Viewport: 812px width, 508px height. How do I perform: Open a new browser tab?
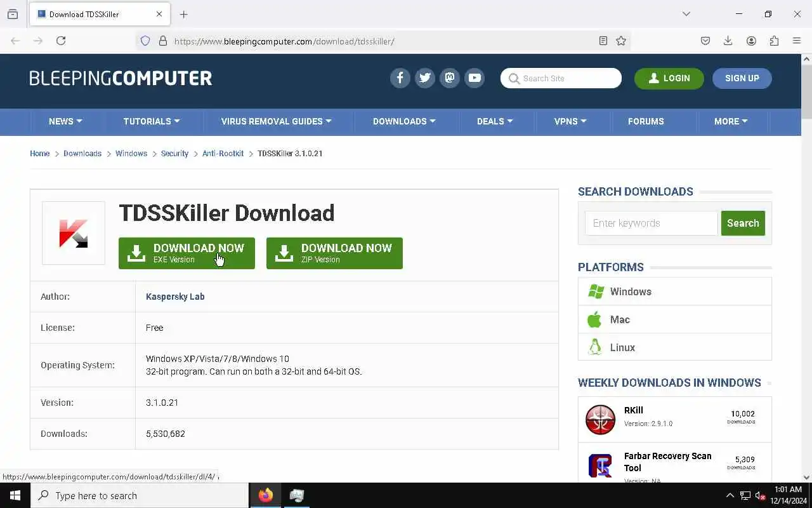coord(183,14)
